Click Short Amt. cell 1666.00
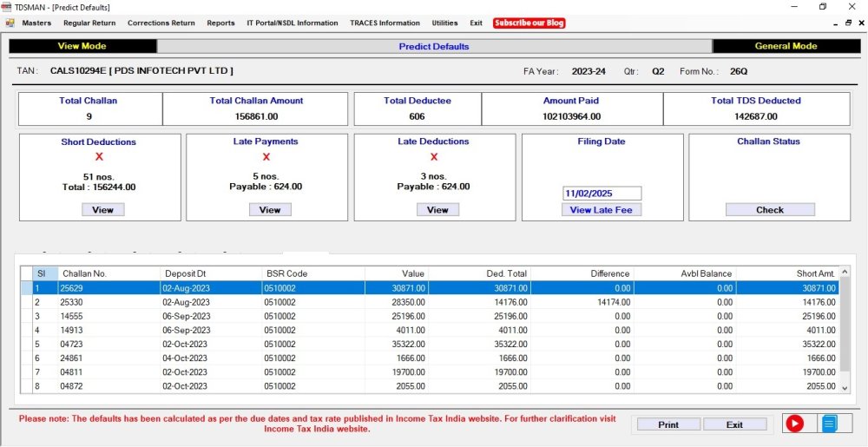 click(x=788, y=358)
